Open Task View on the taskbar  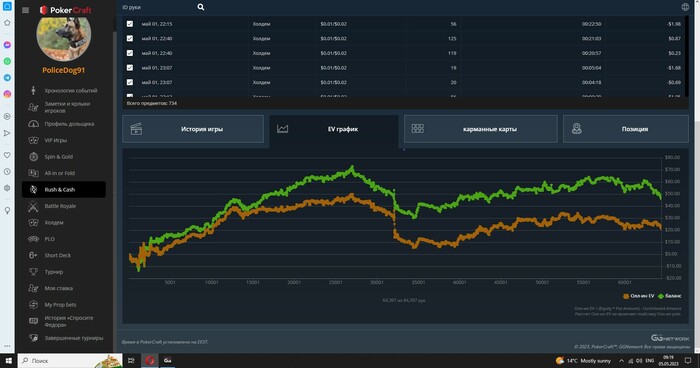(x=131, y=360)
